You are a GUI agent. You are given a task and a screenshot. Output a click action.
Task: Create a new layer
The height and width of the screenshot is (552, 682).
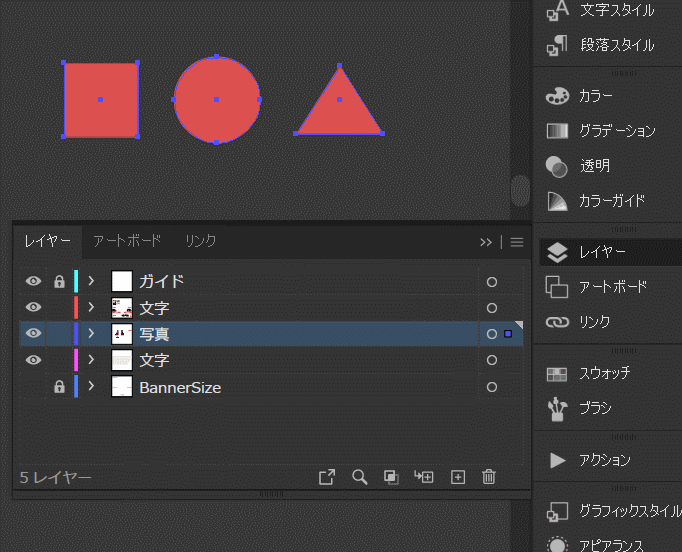coord(458,477)
